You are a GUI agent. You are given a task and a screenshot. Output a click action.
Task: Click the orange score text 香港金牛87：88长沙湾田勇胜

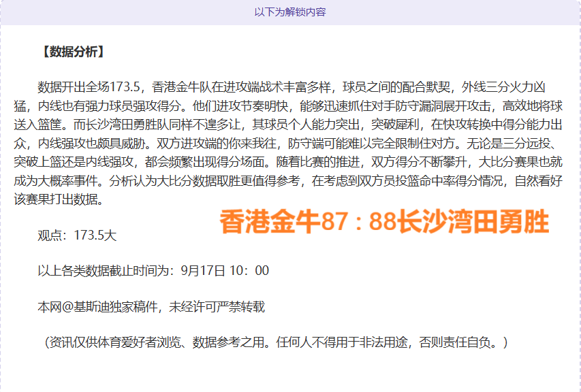click(384, 222)
